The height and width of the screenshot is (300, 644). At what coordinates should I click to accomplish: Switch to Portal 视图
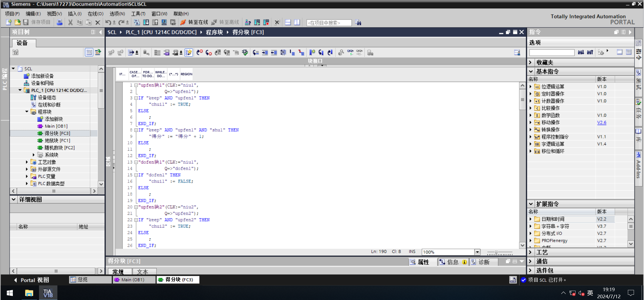pyautogui.click(x=32, y=280)
